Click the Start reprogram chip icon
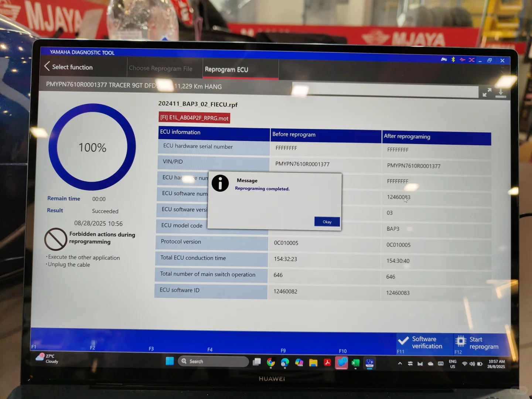The image size is (532, 399). (461, 341)
